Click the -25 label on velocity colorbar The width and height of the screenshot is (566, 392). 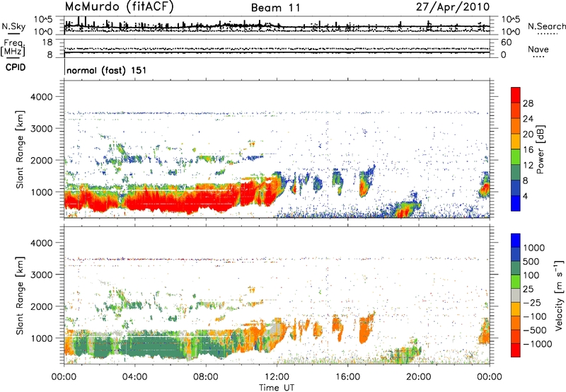point(534,302)
